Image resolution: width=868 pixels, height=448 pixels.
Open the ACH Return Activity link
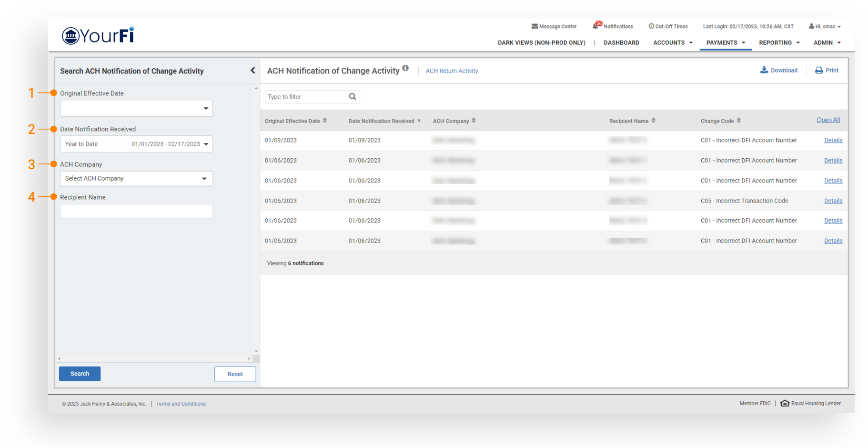pyautogui.click(x=452, y=71)
